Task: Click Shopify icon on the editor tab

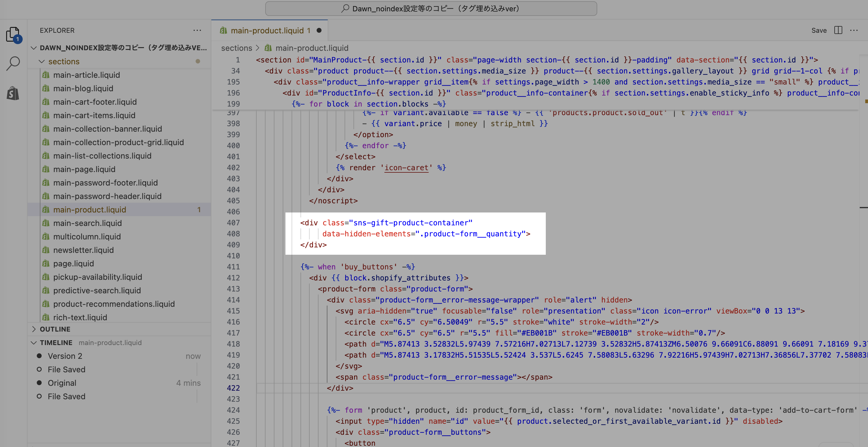Action: [223, 30]
